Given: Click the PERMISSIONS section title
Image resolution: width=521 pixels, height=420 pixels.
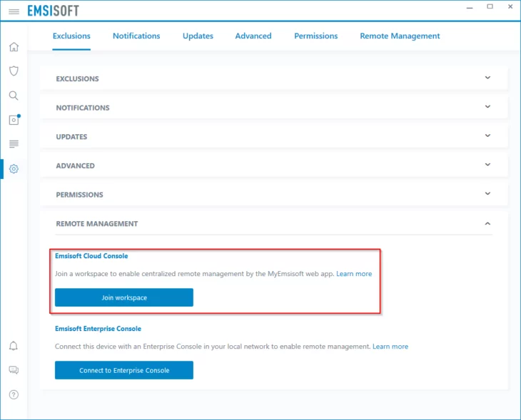Looking at the screenshot, I should 79,195.
